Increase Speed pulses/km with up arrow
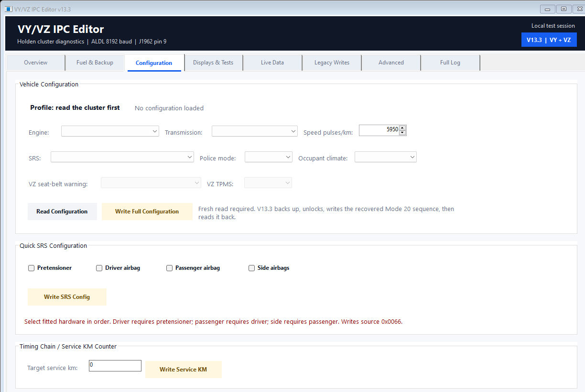585x392 pixels. point(402,127)
